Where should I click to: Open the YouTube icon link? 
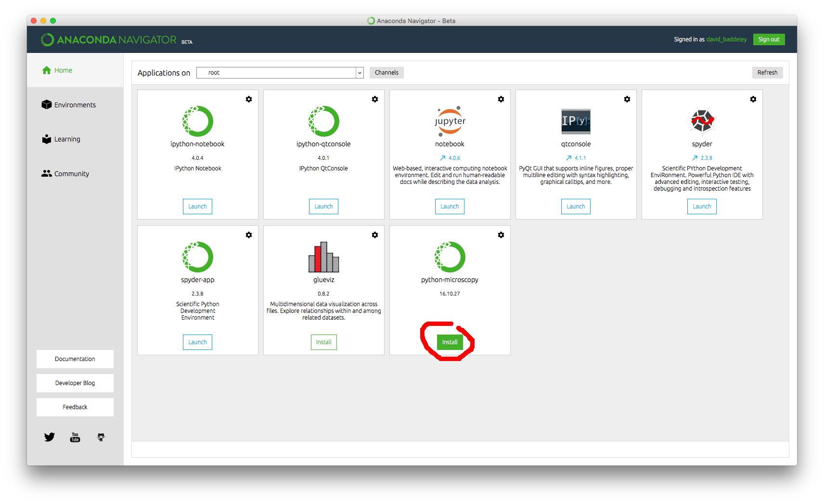coord(75,437)
